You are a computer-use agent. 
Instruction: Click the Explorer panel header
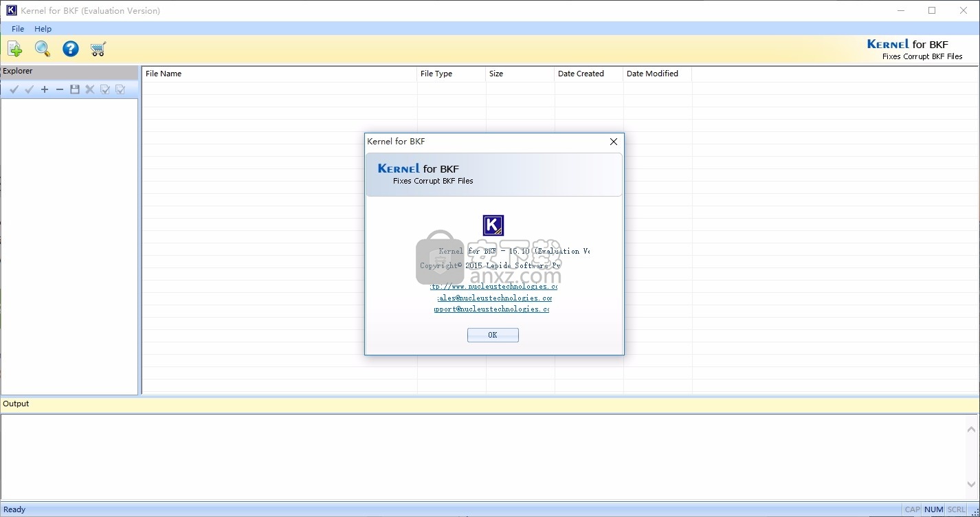pyautogui.click(x=69, y=71)
